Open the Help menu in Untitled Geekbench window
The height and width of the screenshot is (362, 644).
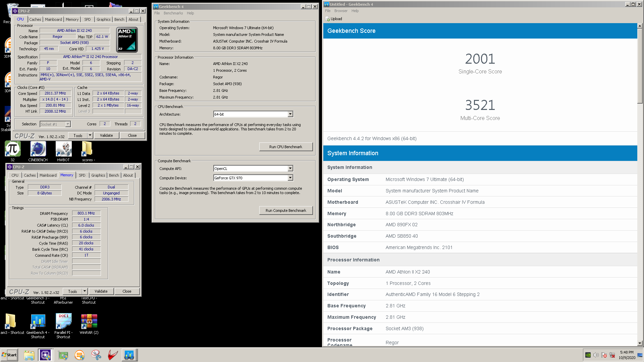point(355,11)
